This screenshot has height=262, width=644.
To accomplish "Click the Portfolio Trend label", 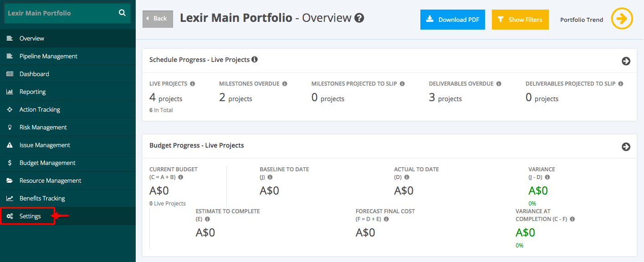I will point(582,20).
